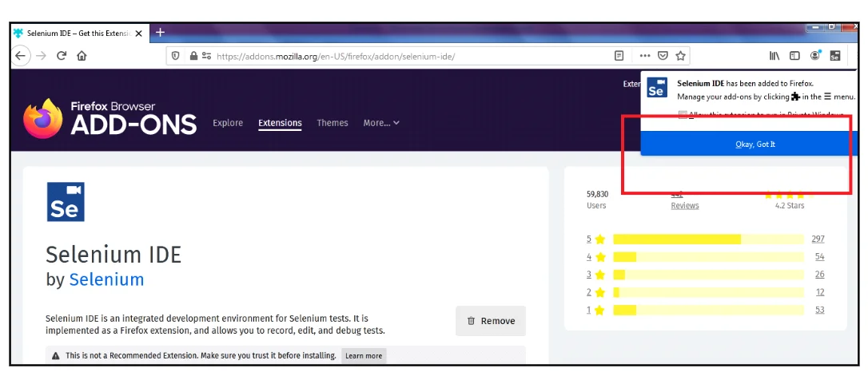Click the 4.2 Stars label
The height and width of the screenshot is (376, 868).
click(790, 205)
